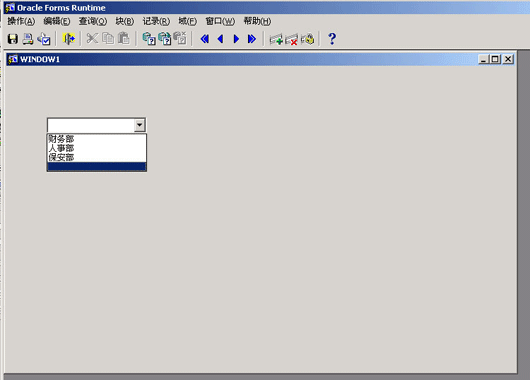Open the 块(B) menu
The image size is (530, 380).
pyautogui.click(x=125, y=21)
